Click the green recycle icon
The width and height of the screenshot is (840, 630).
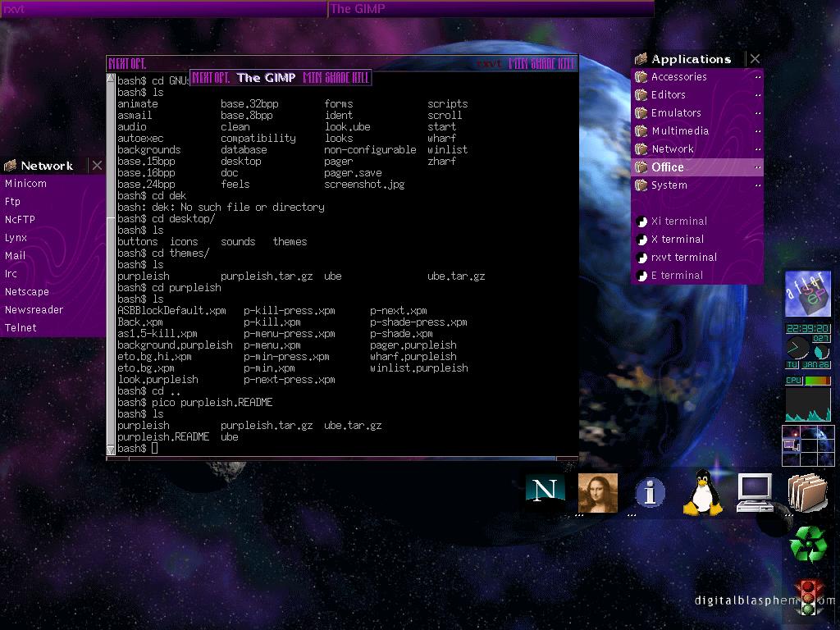point(808,544)
